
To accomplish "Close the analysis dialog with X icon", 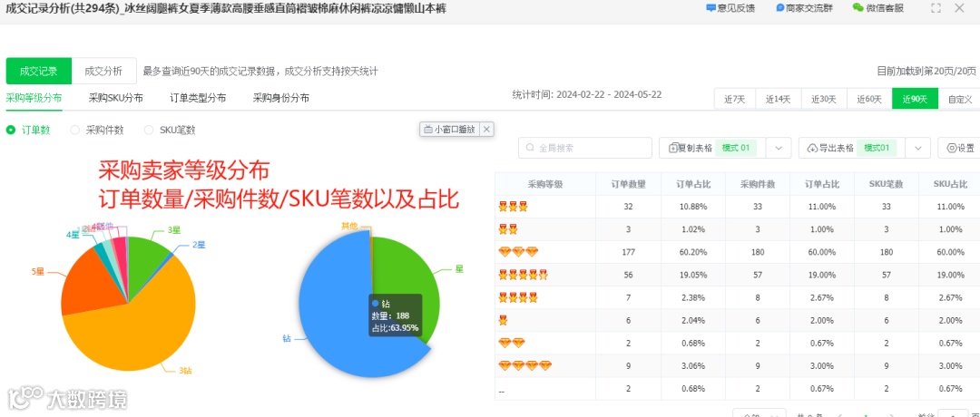I will pos(959,8).
